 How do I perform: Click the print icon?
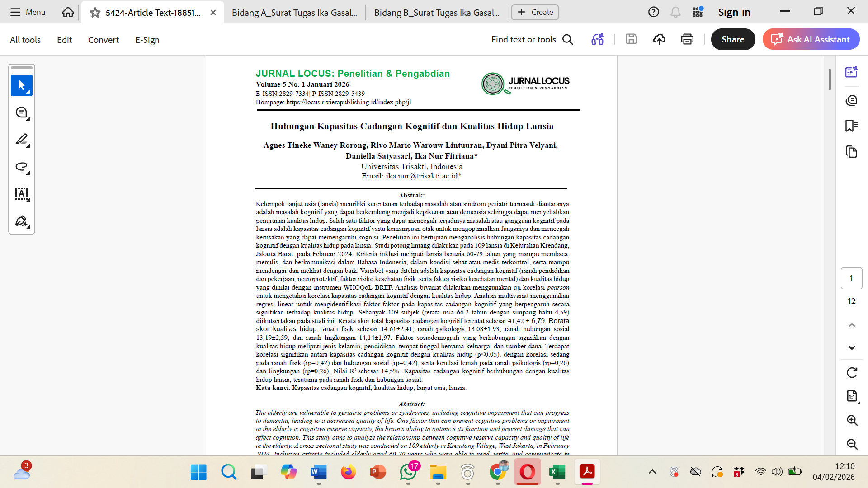pos(687,39)
